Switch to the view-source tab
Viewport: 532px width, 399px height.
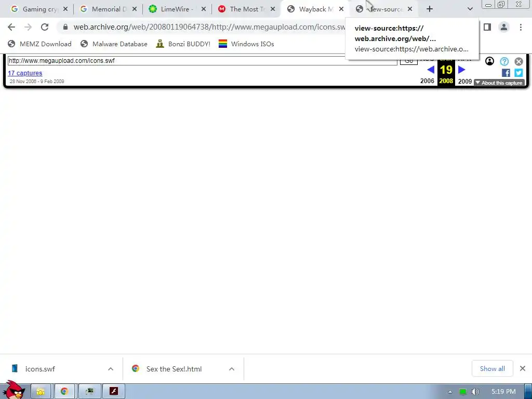point(383,9)
